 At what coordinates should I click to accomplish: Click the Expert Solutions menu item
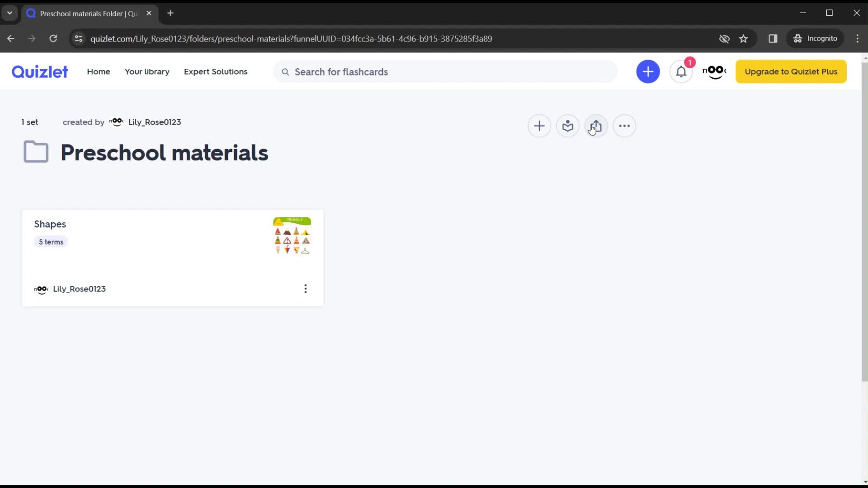[216, 71]
